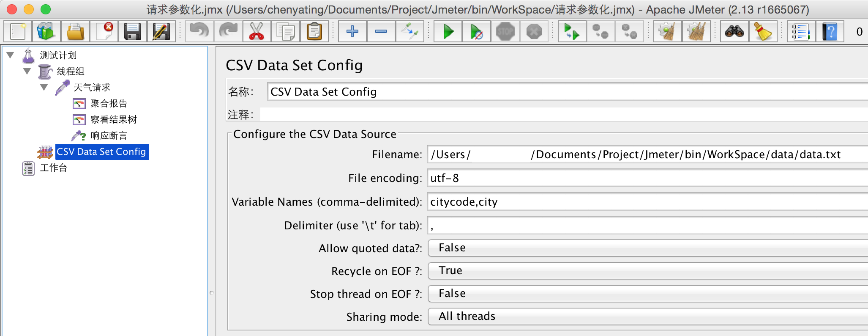868x336 pixels.
Task: Click the Toggle enable/disable icon
Action: pyautogui.click(x=410, y=31)
